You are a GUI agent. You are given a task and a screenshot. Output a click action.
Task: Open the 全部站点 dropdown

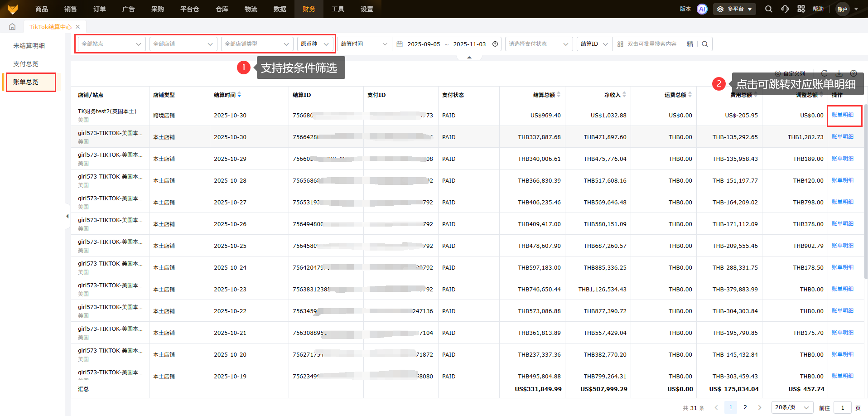(x=111, y=44)
